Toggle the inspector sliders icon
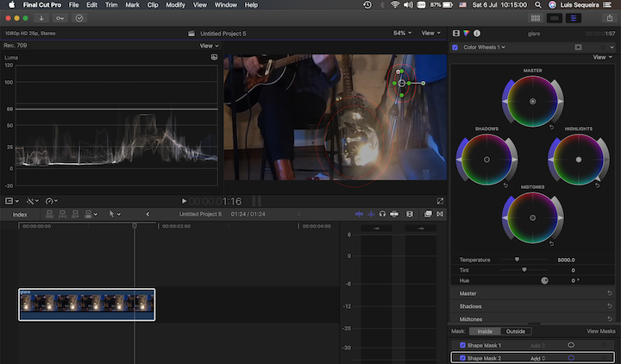Image resolution: width=621 pixels, height=364 pixels. pos(572,17)
